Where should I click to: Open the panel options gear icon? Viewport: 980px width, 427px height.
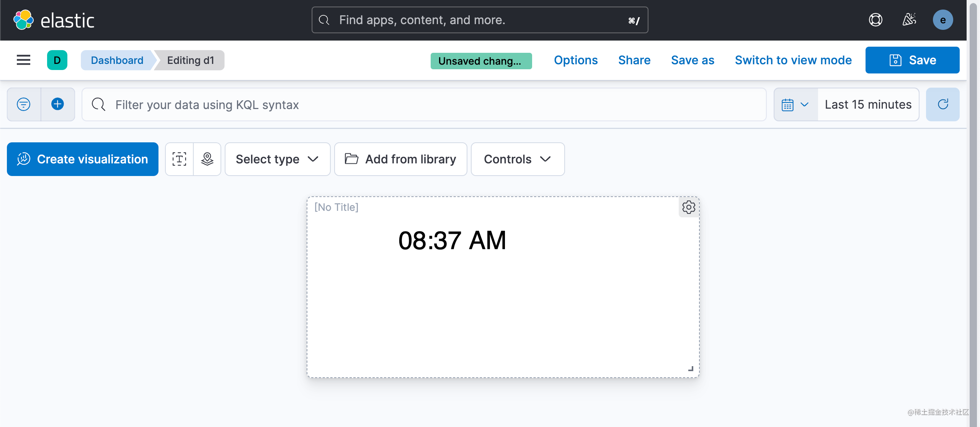point(689,207)
